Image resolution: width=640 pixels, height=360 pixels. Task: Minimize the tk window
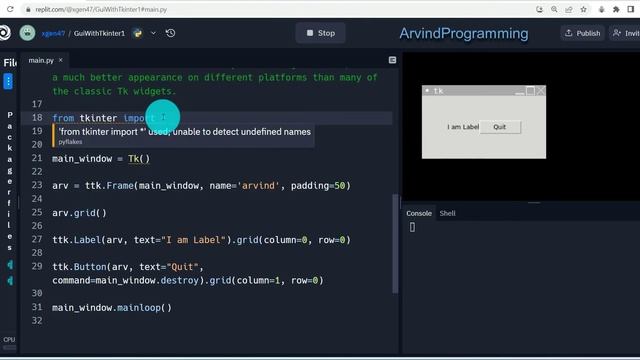coord(519,91)
